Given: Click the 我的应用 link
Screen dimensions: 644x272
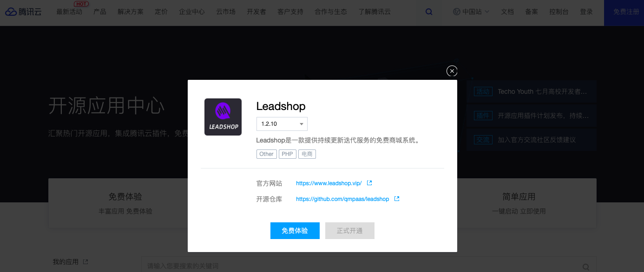Looking at the screenshot, I should tap(66, 262).
